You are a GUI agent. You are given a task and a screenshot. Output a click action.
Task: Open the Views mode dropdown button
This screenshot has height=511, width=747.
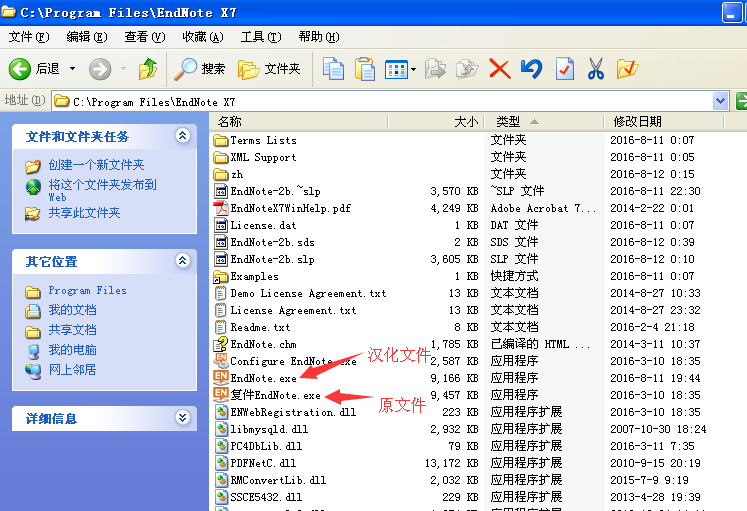tap(400, 70)
